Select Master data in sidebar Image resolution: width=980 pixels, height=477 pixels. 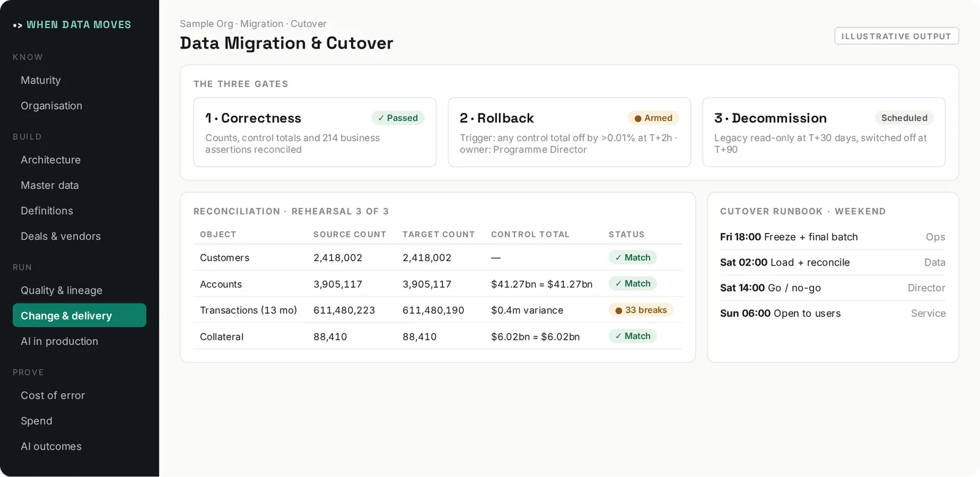[x=80, y=185]
